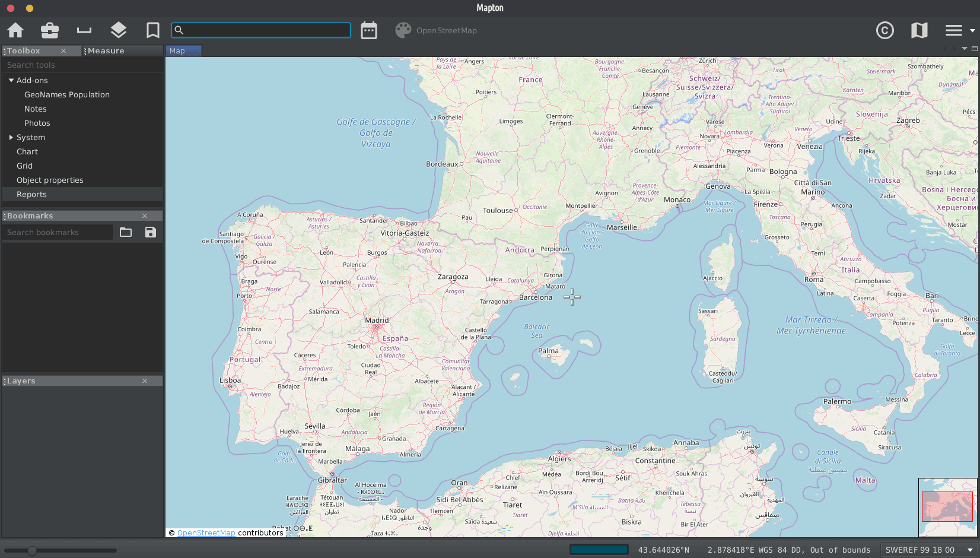Click the Bookmark toolbar icon
The height and width of the screenshot is (558, 980).
click(153, 30)
